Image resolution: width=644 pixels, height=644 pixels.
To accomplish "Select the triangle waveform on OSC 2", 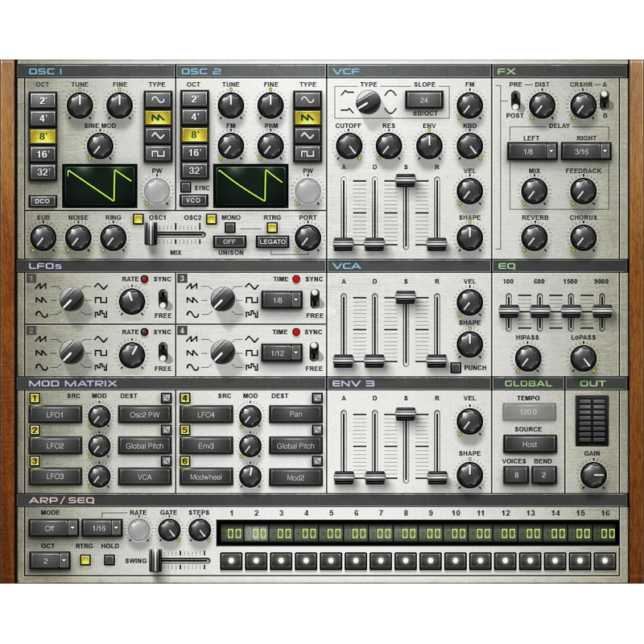I will pyautogui.click(x=308, y=136).
